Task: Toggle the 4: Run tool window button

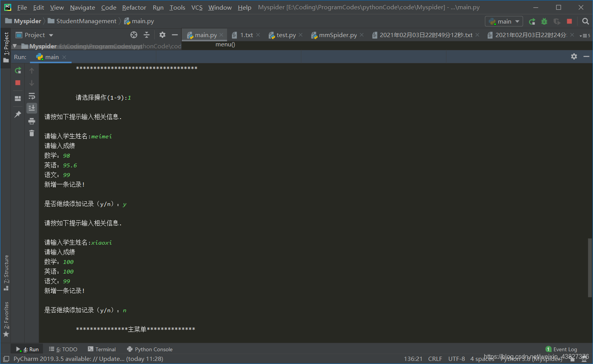Action: tap(27, 349)
